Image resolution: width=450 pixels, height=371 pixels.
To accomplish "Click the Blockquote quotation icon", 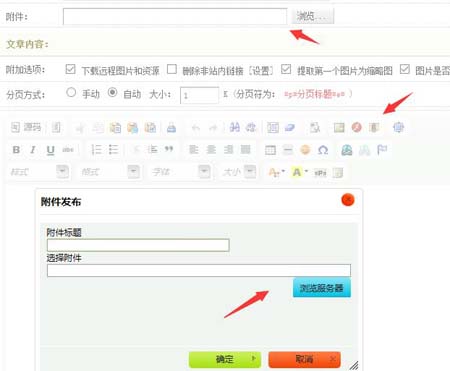I will pyautogui.click(x=169, y=150).
